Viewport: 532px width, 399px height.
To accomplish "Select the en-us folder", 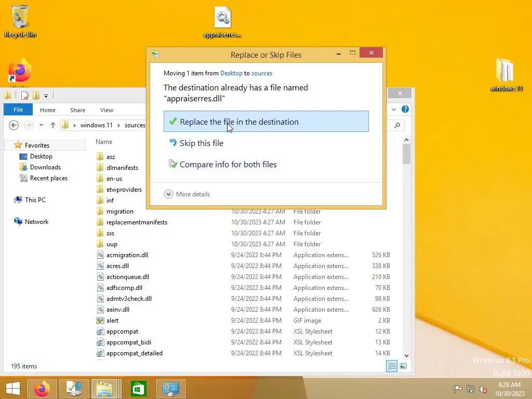I will pyautogui.click(x=114, y=179).
